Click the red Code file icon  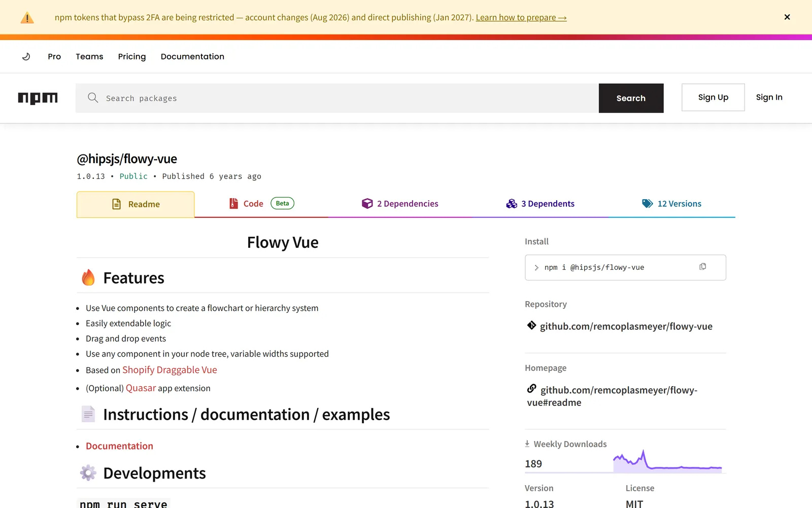point(233,204)
